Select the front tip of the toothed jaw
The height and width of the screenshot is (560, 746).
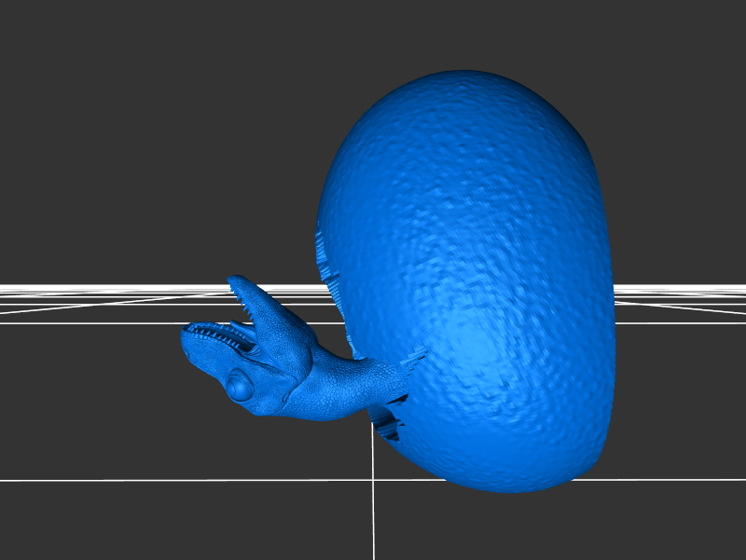pos(187,335)
